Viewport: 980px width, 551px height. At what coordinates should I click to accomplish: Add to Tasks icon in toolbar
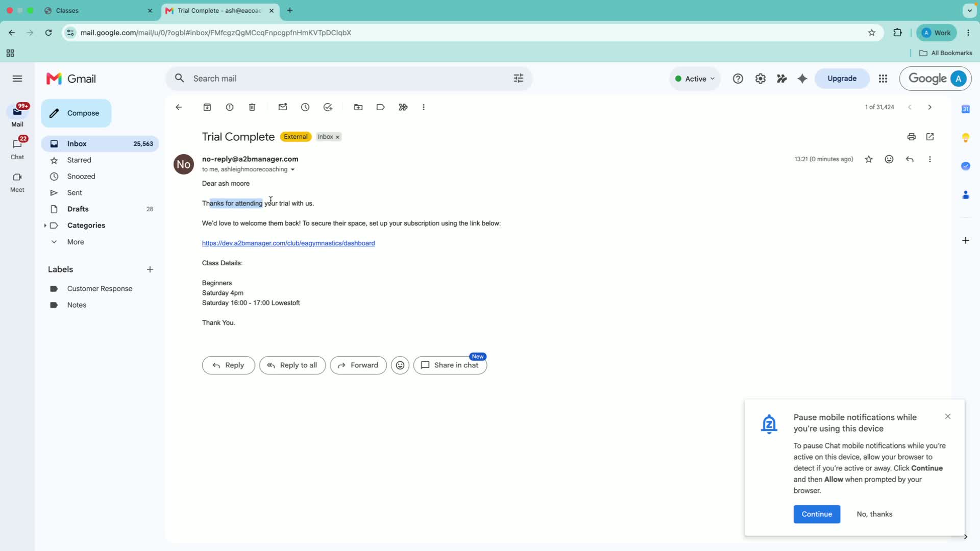[328, 107]
